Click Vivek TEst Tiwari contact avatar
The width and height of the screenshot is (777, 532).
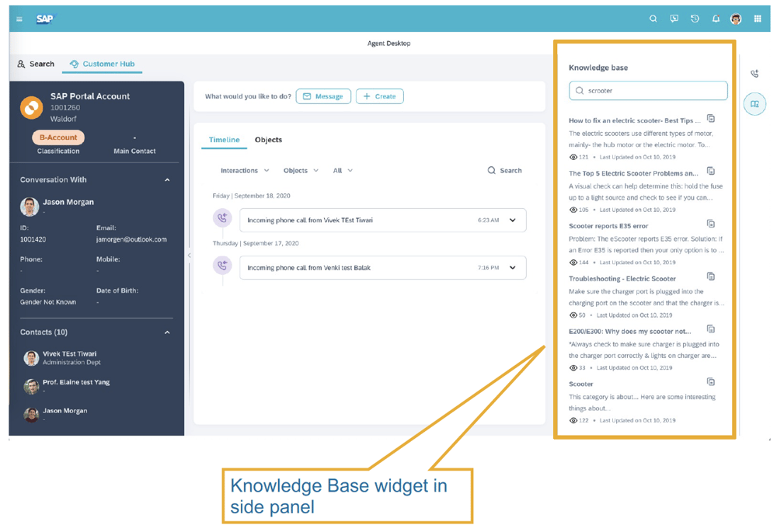[x=31, y=358]
